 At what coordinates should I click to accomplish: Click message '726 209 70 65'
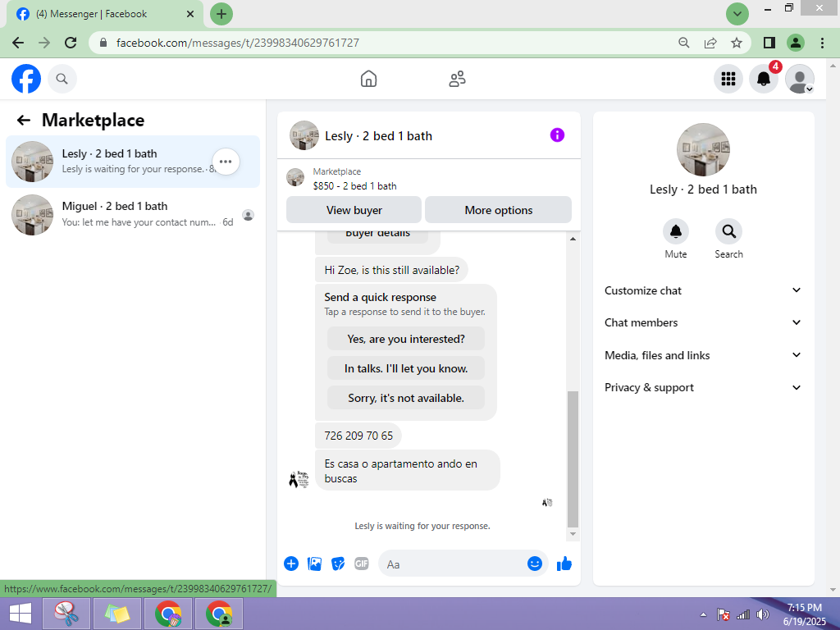click(358, 436)
